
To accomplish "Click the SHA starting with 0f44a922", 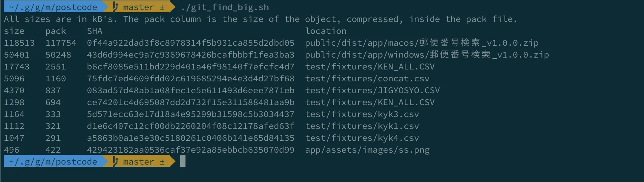I will pyautogui.click(x=190, y=43).
